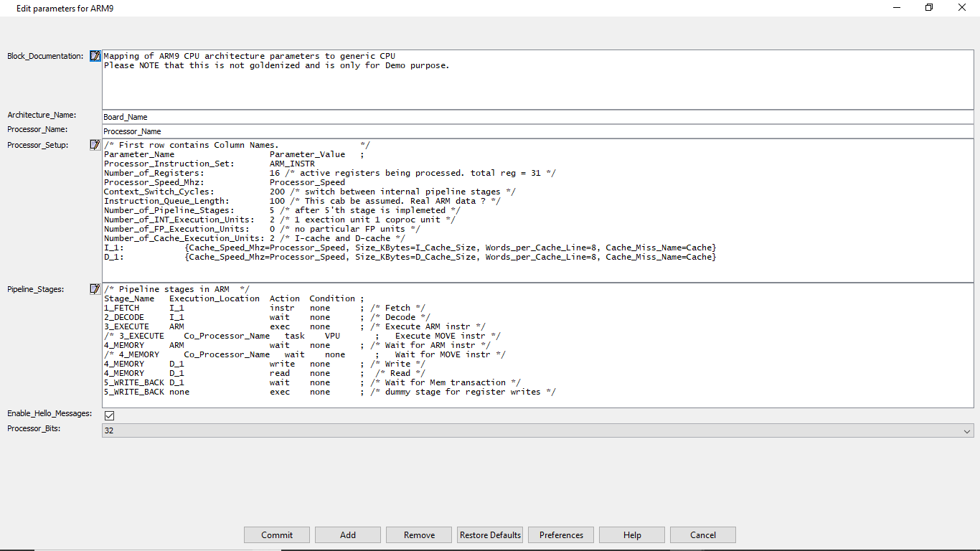The width and height of the screenshot is (980, 551).
Task: Click into the Architecture_Name field
Action: click(x=538, y=117)
